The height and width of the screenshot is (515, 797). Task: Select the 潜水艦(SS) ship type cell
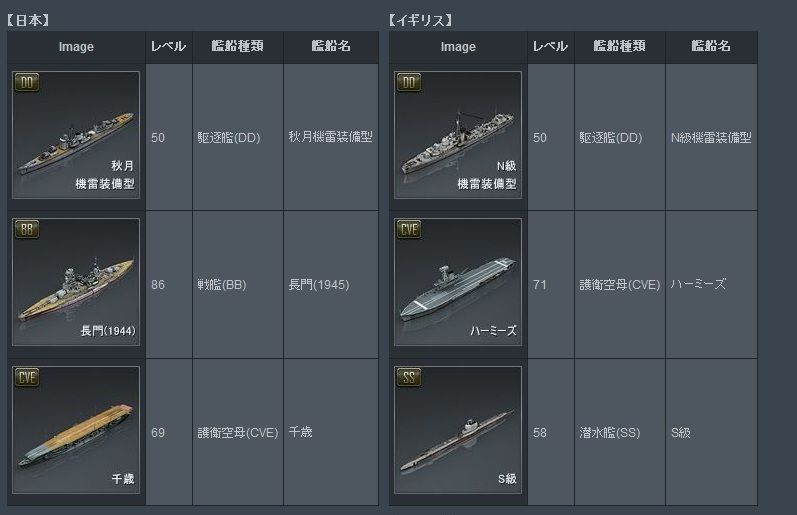(620, 433)
